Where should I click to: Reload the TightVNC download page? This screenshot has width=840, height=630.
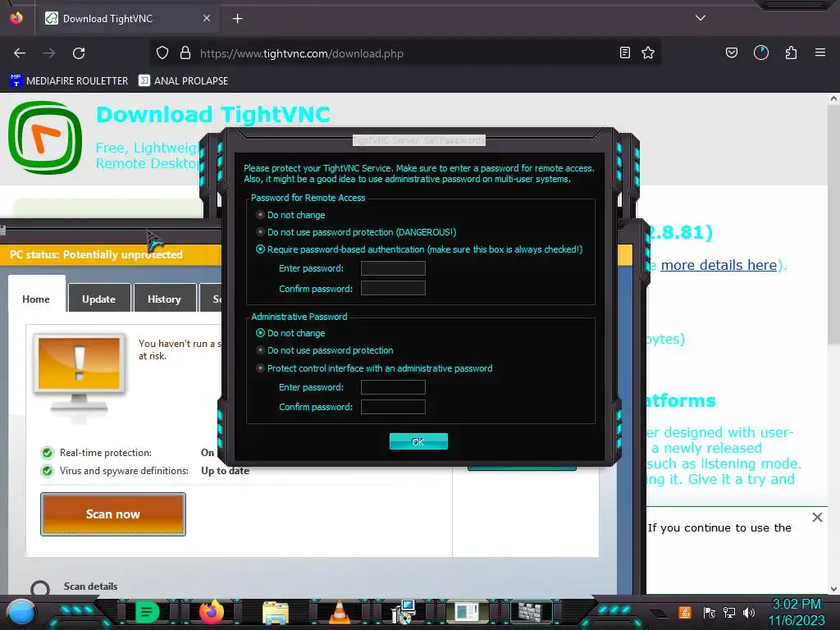[x=79, y=53]
